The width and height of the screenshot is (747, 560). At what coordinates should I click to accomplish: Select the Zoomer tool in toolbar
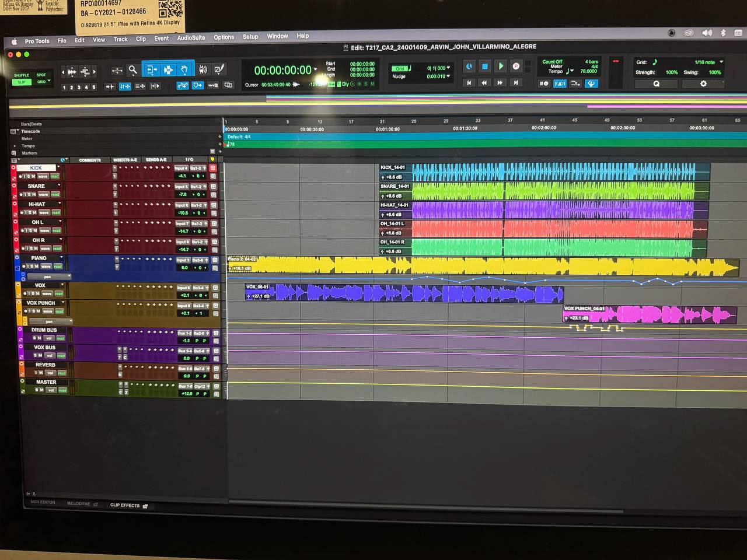coord(133,70)
